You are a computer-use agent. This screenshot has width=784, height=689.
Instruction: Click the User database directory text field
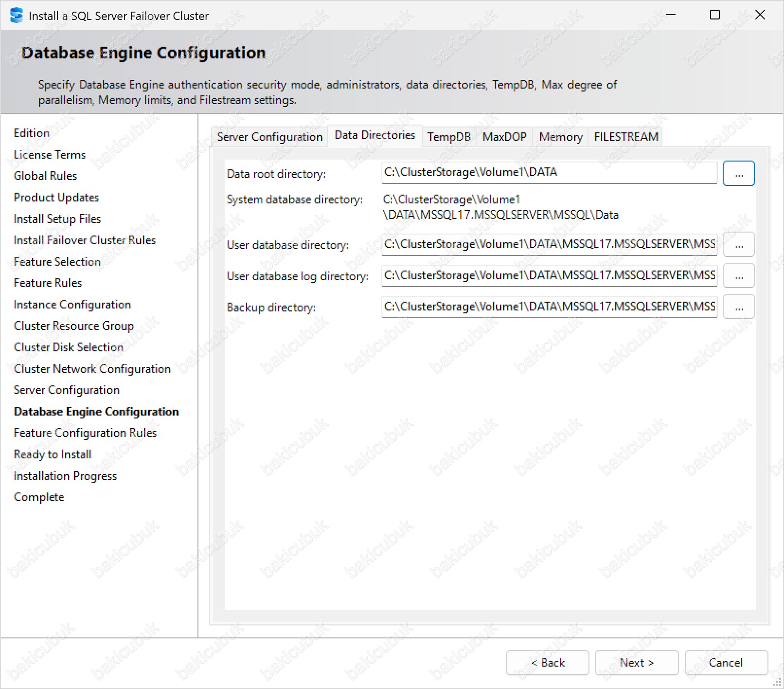pyautogui.click(x=549, y=244)
